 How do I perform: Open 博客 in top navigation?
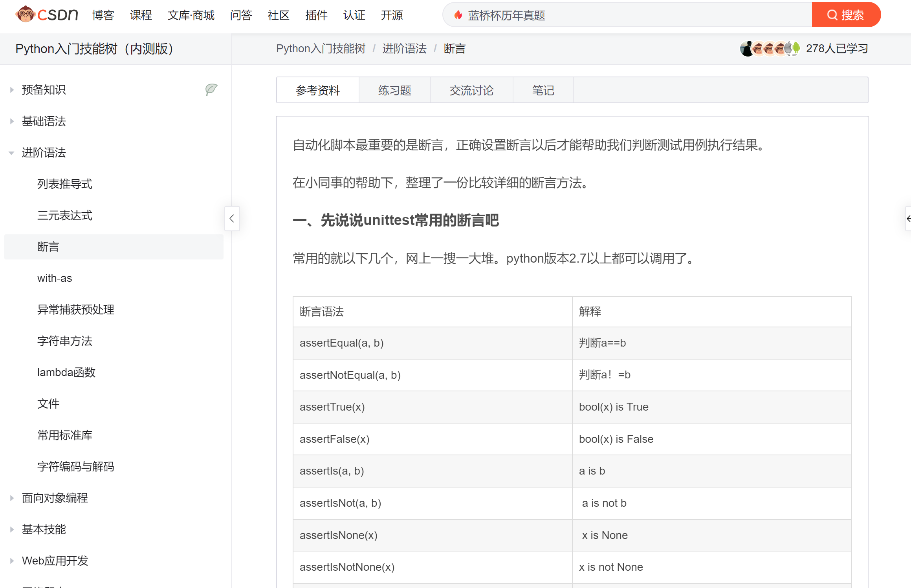(103, 15)
